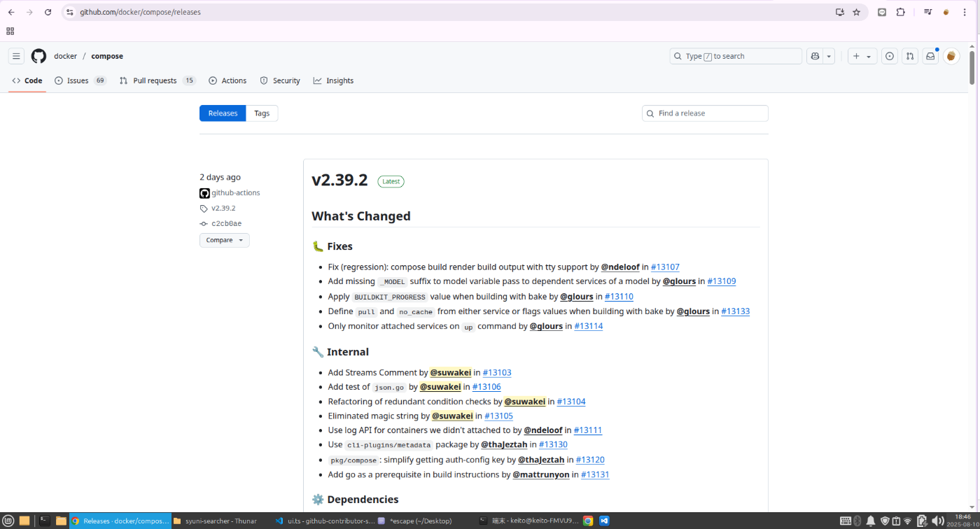Open site information icon in address bar
980x529 pixels.
pos(70,12)
